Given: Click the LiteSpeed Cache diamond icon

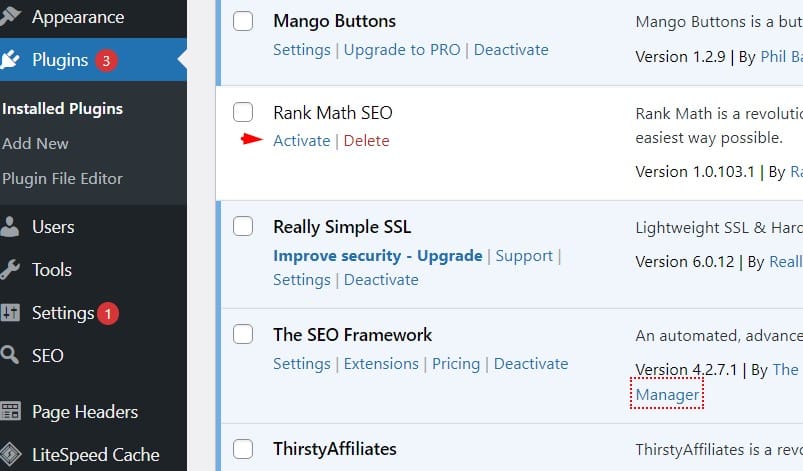Looking at the screenshot, I should (10, 454).
